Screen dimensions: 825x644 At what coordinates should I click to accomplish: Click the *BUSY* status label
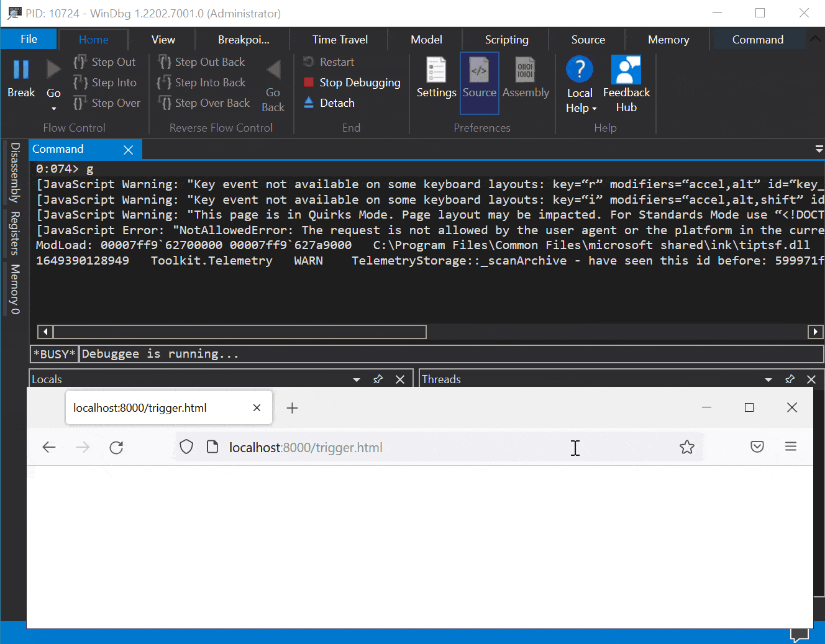tap(54, 354)
